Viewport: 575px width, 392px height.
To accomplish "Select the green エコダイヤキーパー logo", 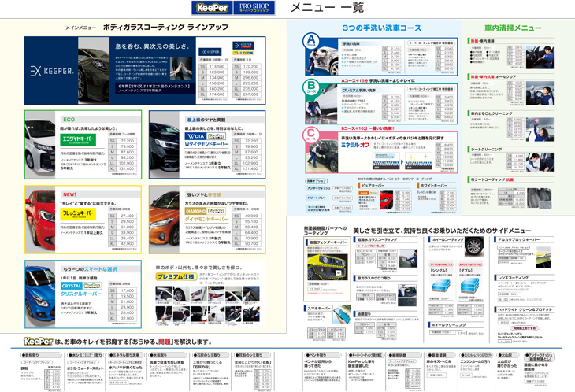I will point(78,139).
